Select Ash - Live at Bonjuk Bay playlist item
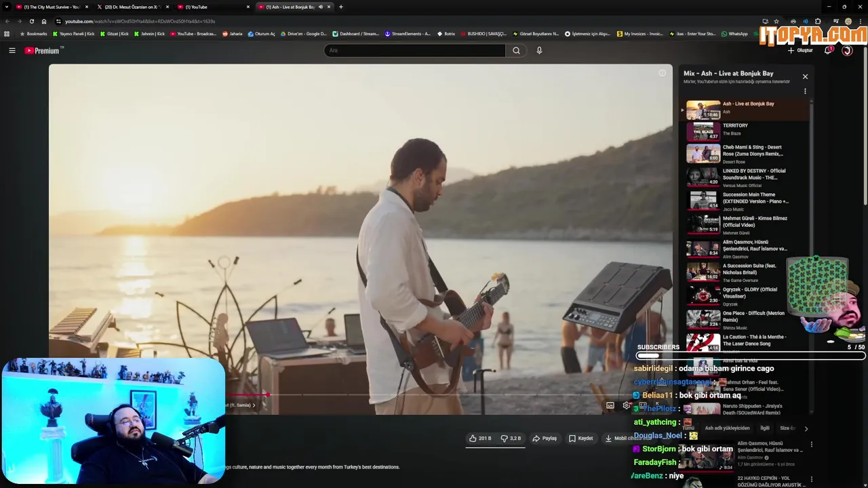This screenshot has width=868, height=488. click(745, 110)
